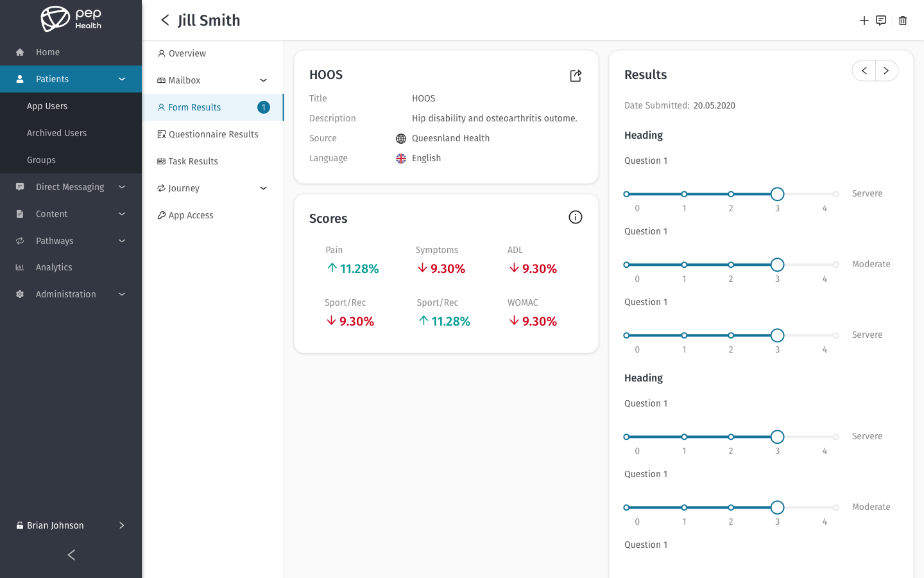
Task: Click the Mailbox envelope icon
Action: point(161,80)
